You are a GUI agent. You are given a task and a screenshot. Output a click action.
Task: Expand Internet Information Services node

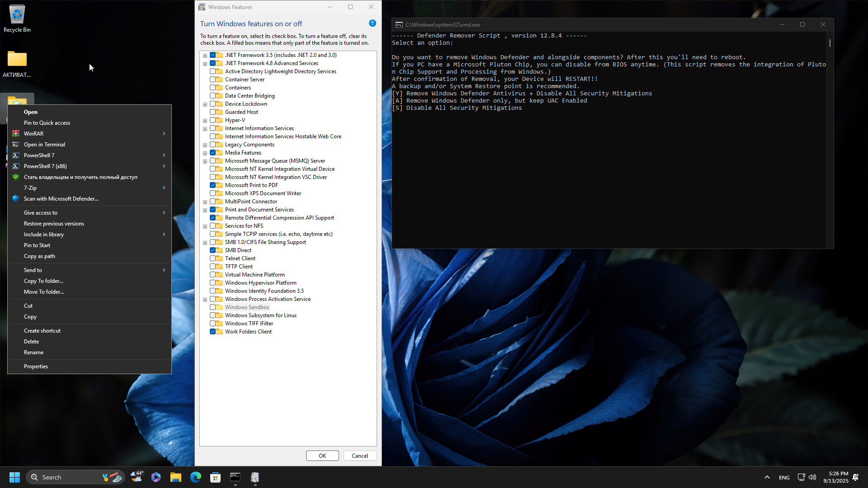pyautogui.click(x=205, y=129)
